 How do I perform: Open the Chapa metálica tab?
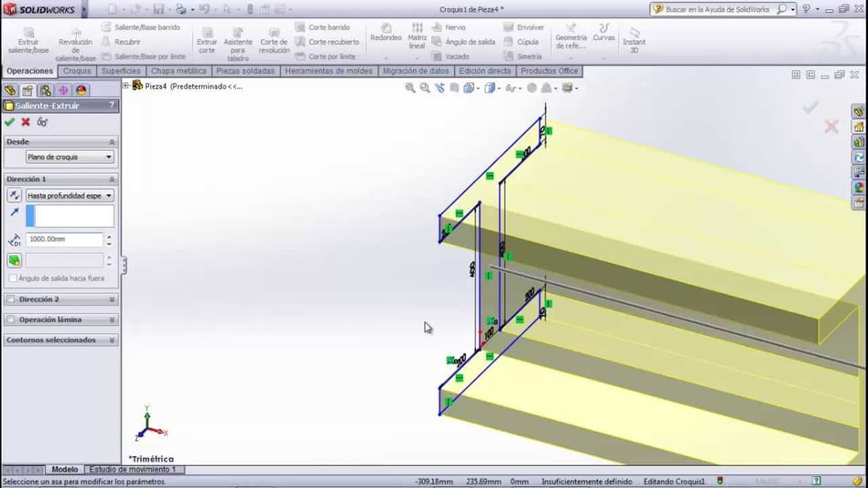[x=179, y=70]
